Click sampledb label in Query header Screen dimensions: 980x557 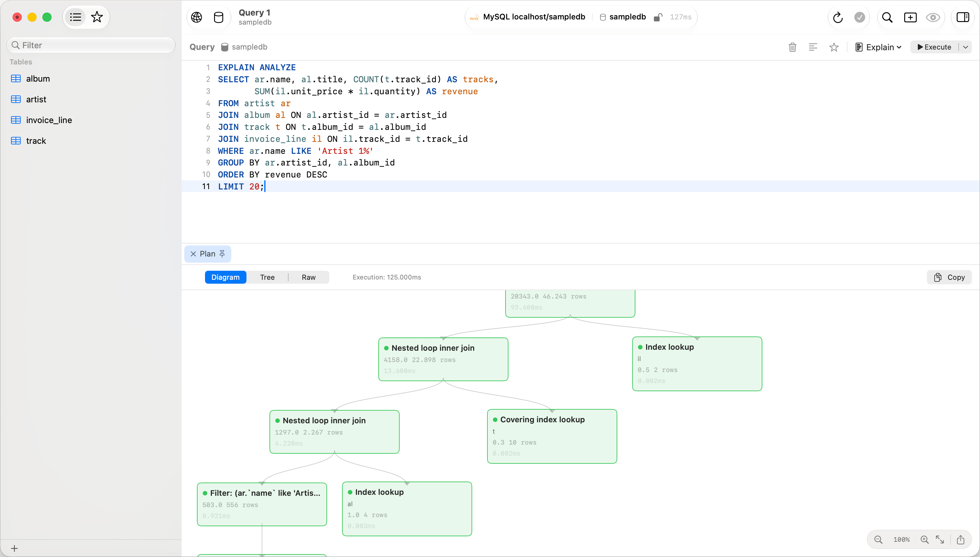click(245, 47)
